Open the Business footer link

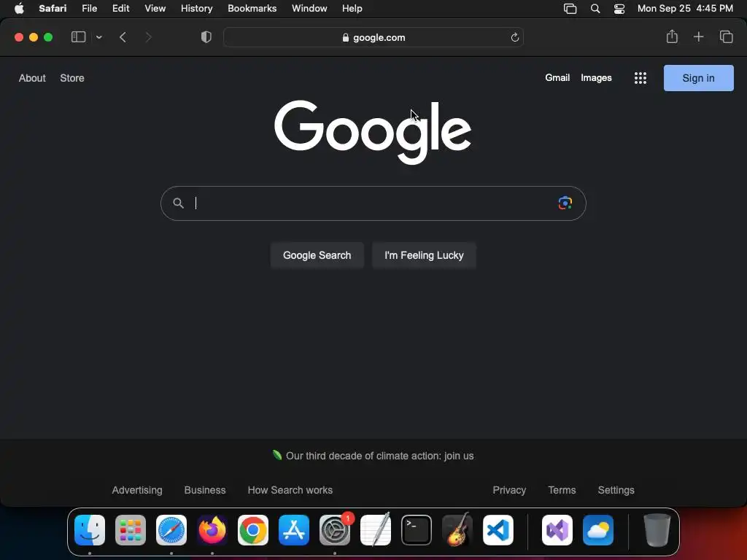tap(205, 490)
